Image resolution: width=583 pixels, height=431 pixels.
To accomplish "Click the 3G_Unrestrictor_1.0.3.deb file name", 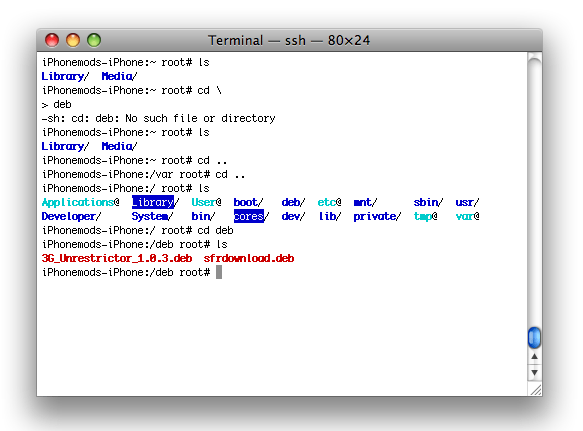I will tap(117, 258).
